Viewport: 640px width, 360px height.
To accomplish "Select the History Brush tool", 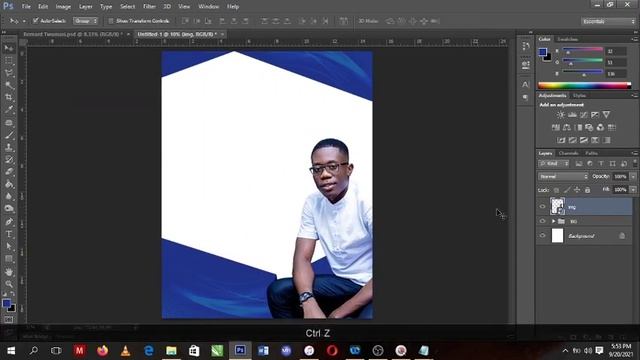I will (x=9, y=160).
